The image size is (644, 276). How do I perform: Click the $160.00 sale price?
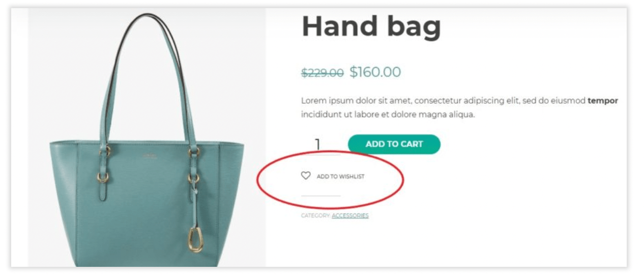pos(375,72)
